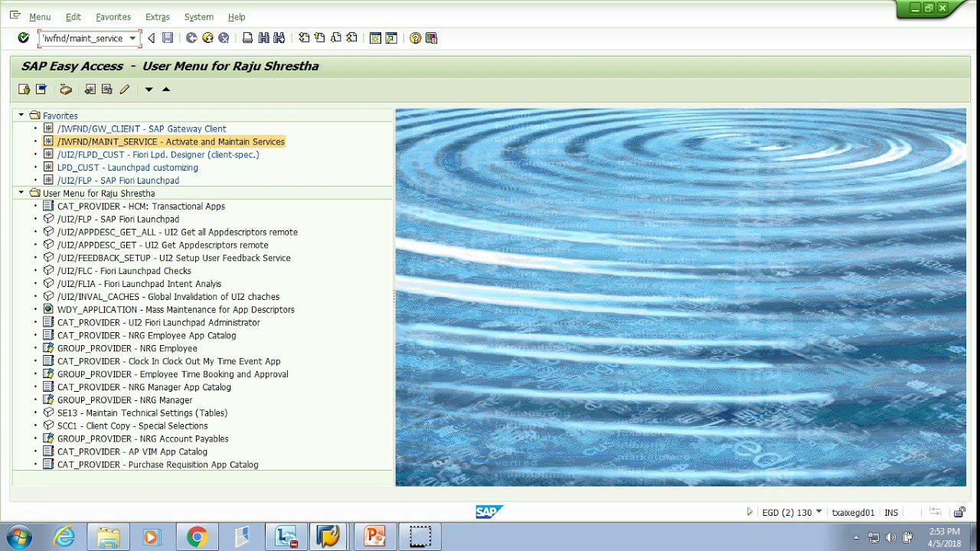980x551 pixels.
Task: Click the Find binoculars icon
Action: tap(263, 38)
